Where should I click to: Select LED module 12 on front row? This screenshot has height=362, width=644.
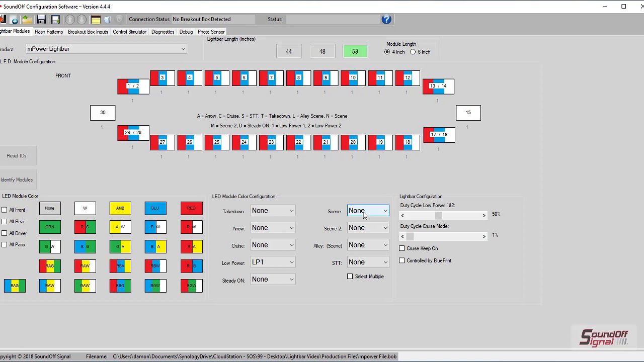408,78
